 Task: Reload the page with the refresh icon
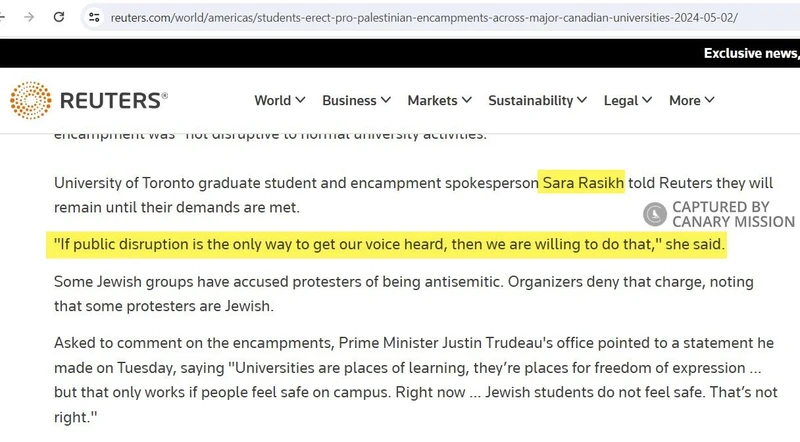pyautogui.click(x=59, y=17)
